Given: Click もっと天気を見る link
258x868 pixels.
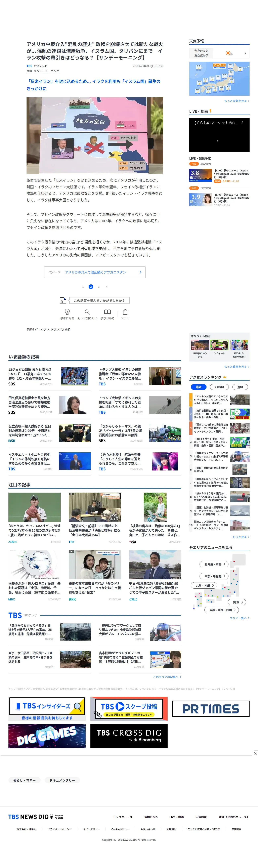Looking at the screenshot, I should point(237,101).
